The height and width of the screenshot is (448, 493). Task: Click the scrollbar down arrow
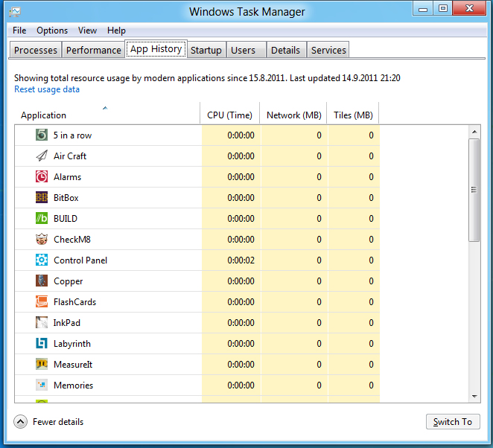474,397
